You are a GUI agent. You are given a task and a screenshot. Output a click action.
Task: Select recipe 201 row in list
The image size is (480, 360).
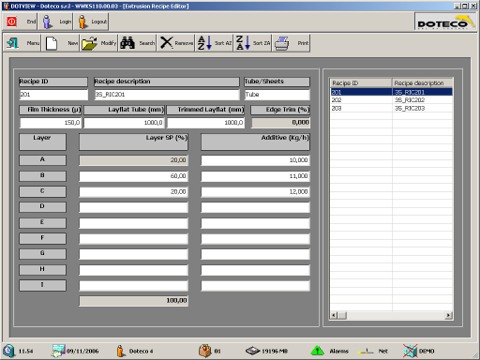coord(392,92)
